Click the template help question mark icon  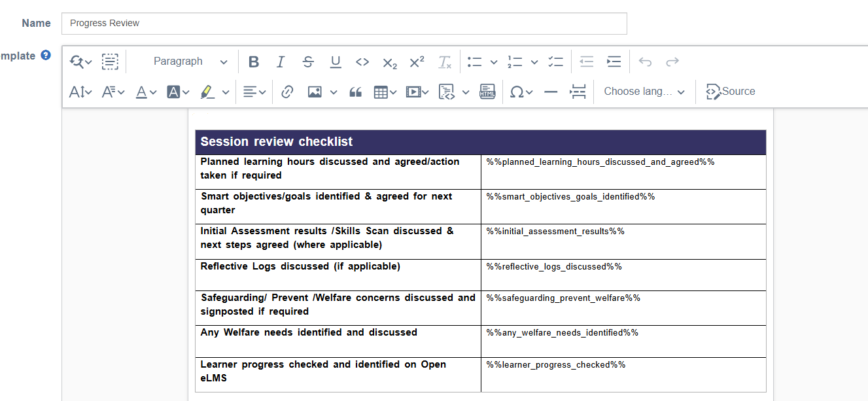point(46,55)
